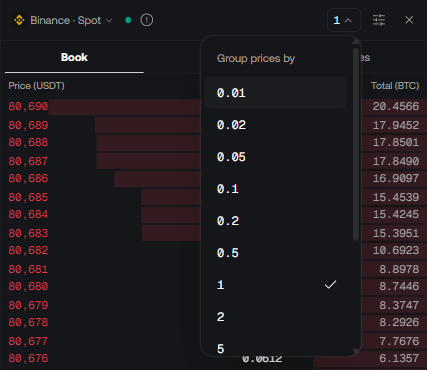Select the checked 1 grouping option
The image size is (427, 370).
(276, 285)
